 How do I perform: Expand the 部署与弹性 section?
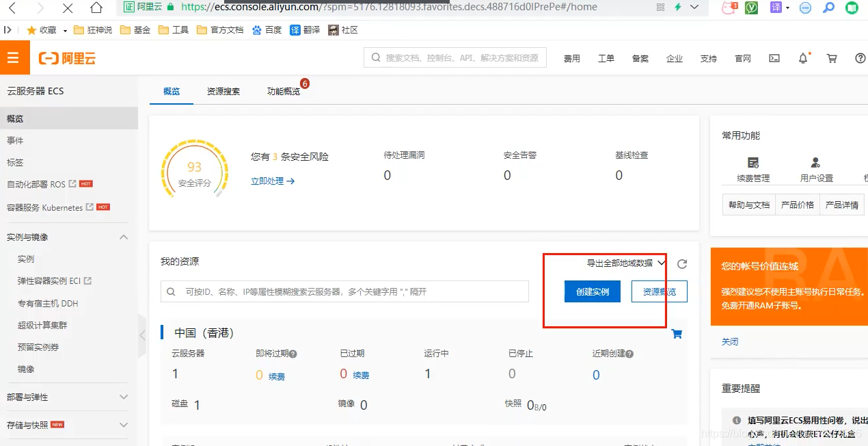[124, 397]
